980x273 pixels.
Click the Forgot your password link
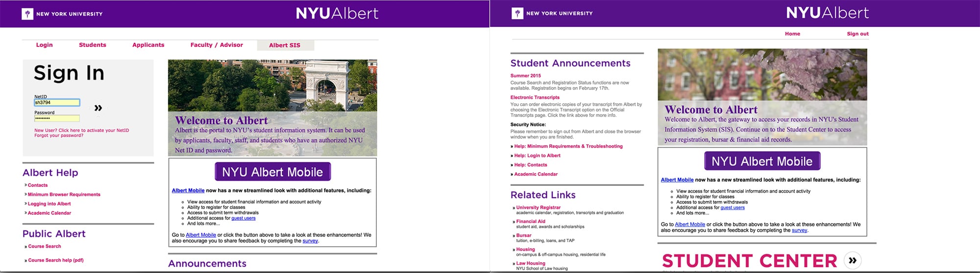pyautogui.click(x=59, y=136)
